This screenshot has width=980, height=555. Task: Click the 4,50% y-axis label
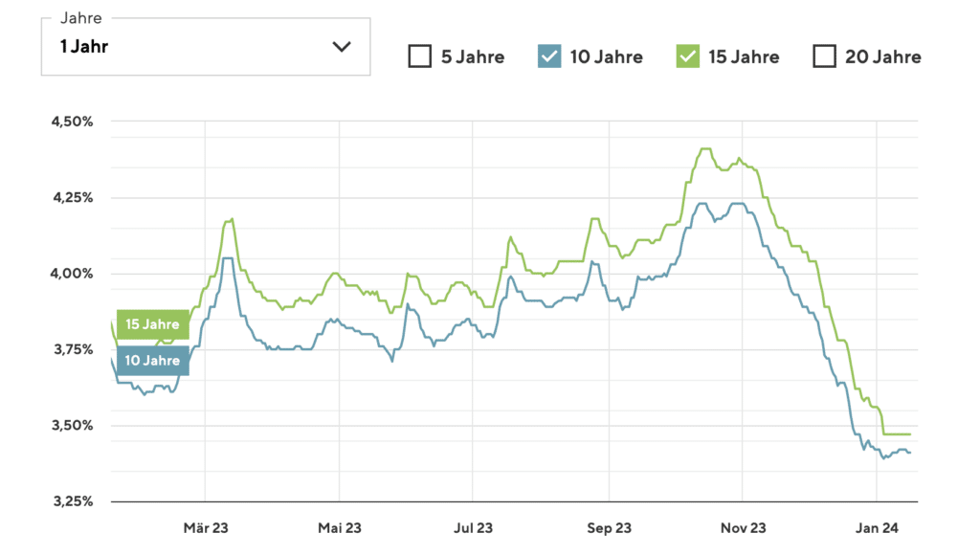pos(72,122)
